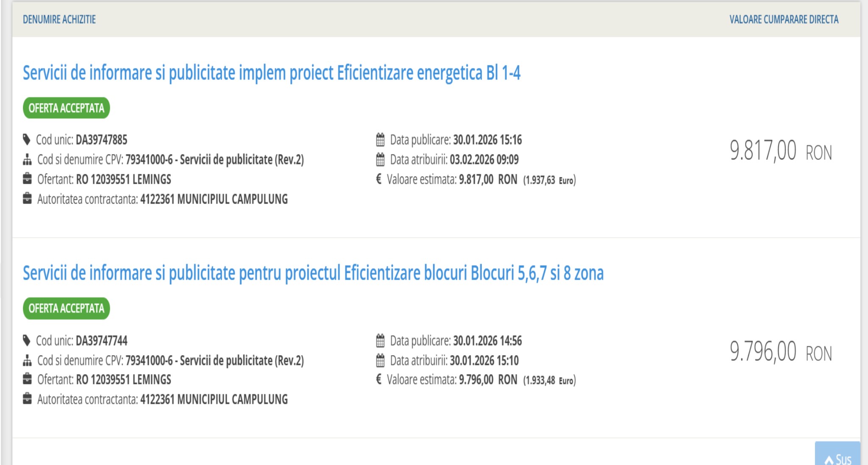Click the tag icon beside Cod unic DA39747885
The width and height of the screenshot is (868, 465).
tap(27, 140)
